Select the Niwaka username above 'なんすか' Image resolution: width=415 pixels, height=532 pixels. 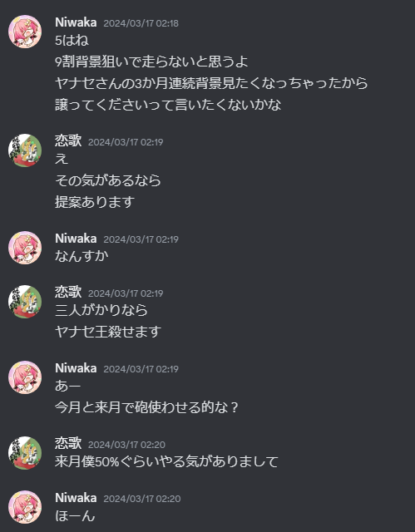(76, 239)
